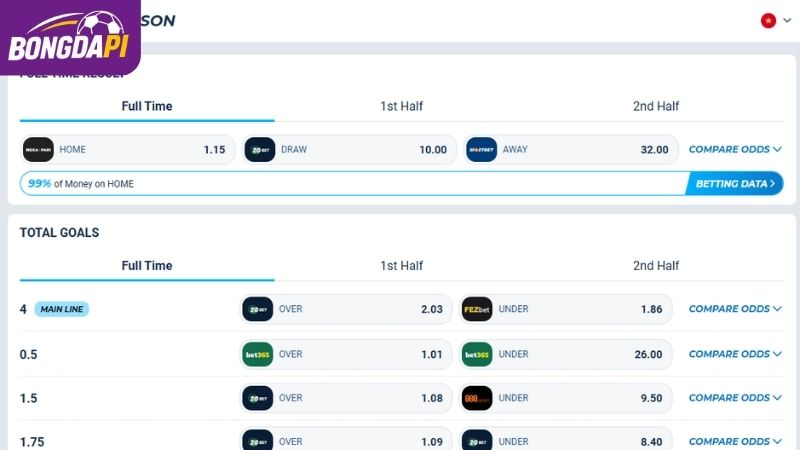Click the 20bet logo next to 1.75 UNDER

click(x=477, y=441)
